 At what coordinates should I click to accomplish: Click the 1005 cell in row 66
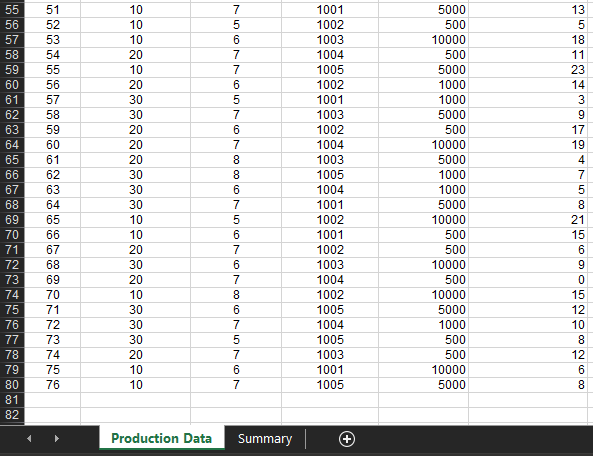[330, 175]
